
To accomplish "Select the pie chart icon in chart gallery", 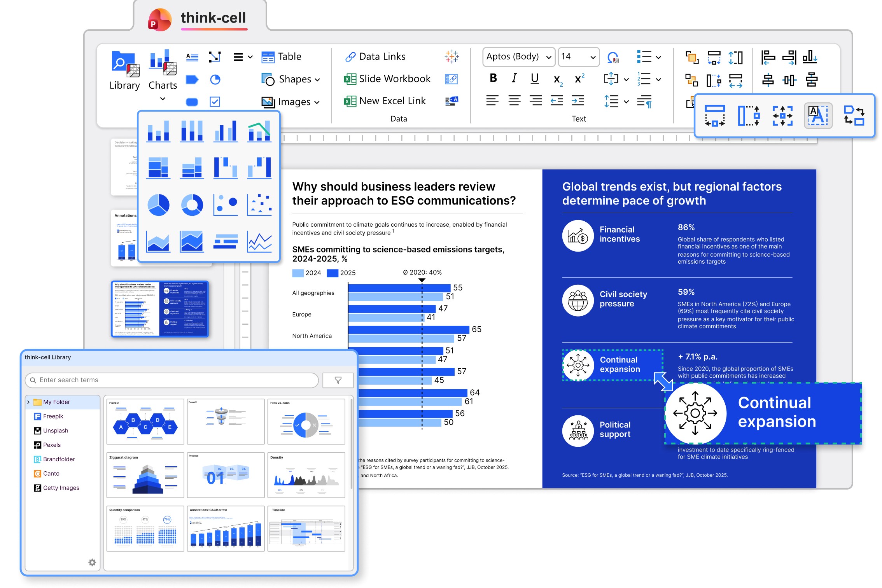I will [158, 205].
